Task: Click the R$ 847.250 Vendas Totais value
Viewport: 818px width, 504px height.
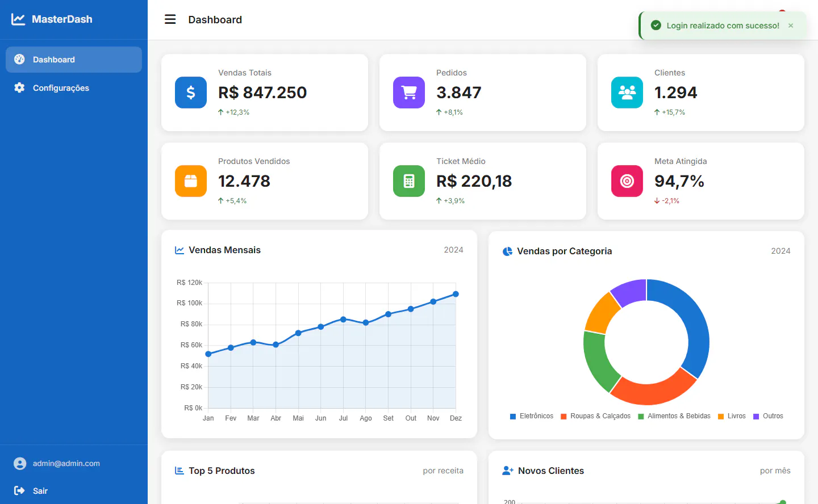Action: point(262,93)
